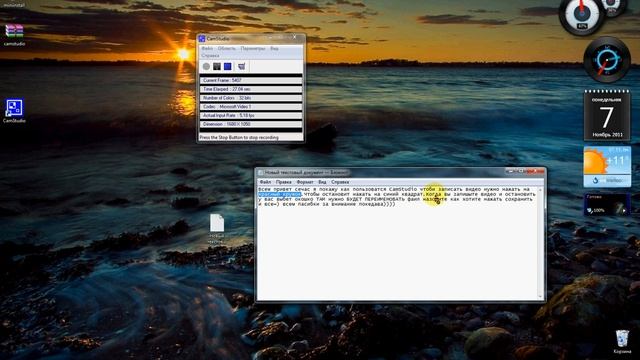Image resolution: width=640 pixels, height=360 pixels.
Task: Click the 'Time Elapsed' info row in CamStudio
Action: pyautogui.click(x=251, y=89)
